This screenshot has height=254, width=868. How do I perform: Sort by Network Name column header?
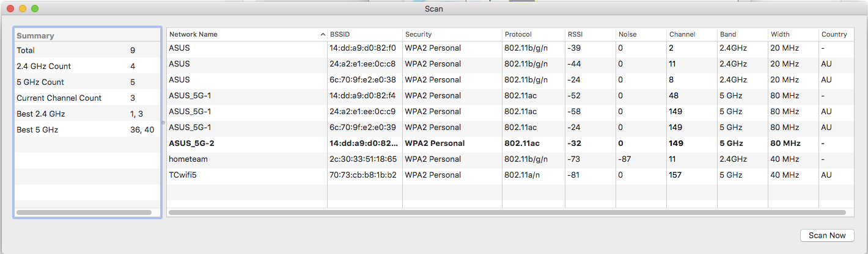pos(193,34)
